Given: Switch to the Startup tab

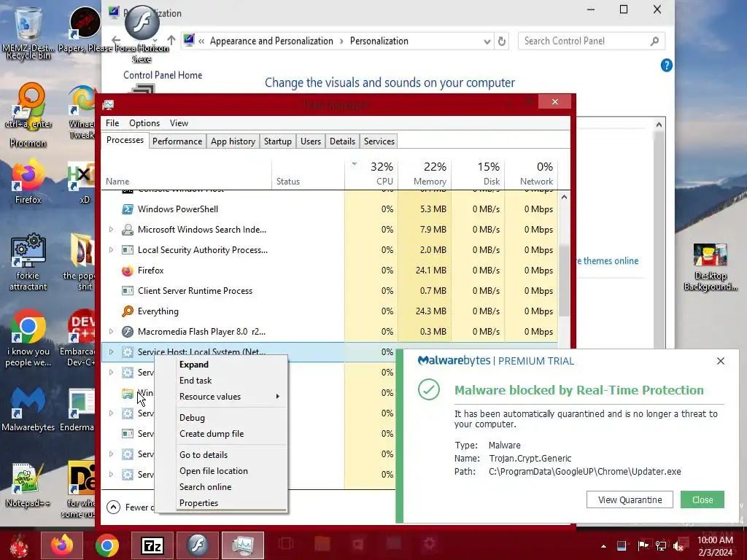Looking at the screenshot, I should point(278,141).
